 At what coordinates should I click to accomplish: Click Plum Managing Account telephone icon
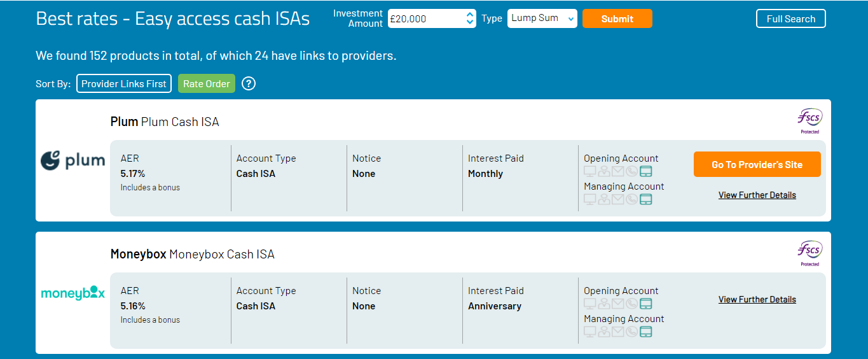631,199
